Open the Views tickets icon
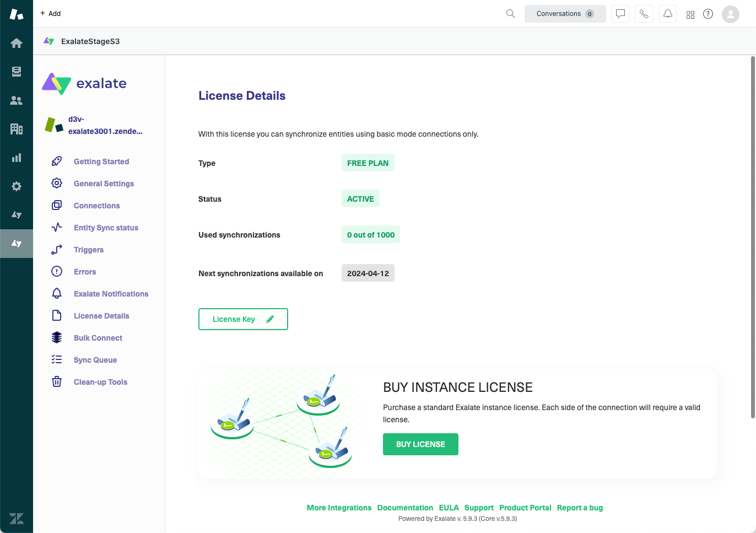Screen dimensions: 756x533 [17, 72]
